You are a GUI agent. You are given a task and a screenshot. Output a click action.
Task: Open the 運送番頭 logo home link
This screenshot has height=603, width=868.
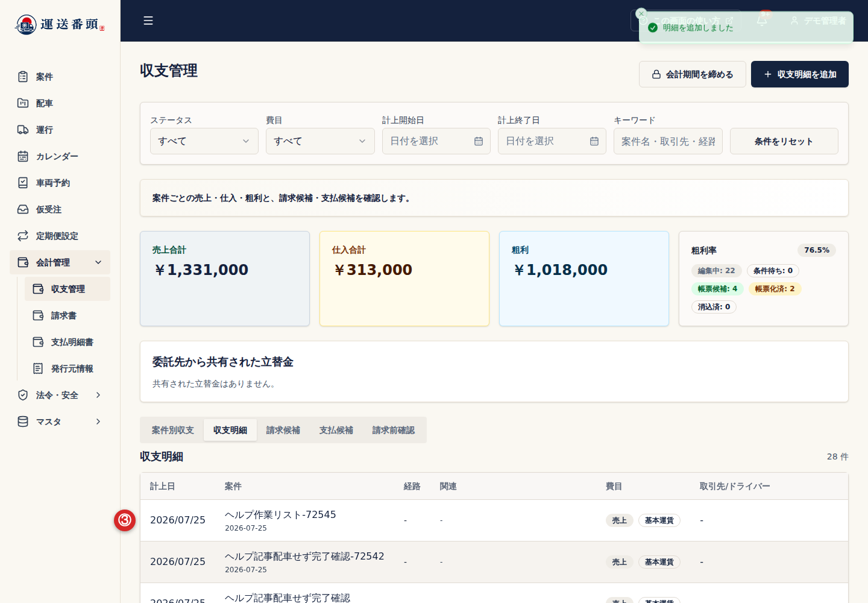click(x=60, y=24)
